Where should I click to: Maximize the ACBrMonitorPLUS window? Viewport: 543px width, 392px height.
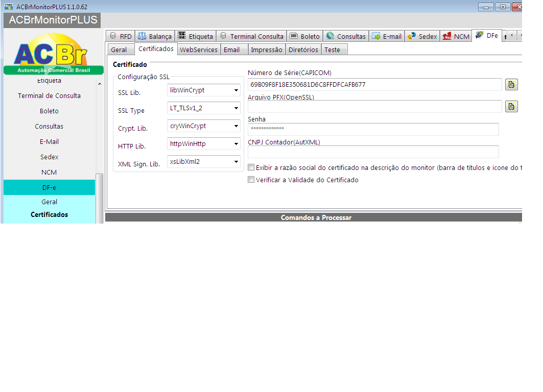[x=503, y=7]
